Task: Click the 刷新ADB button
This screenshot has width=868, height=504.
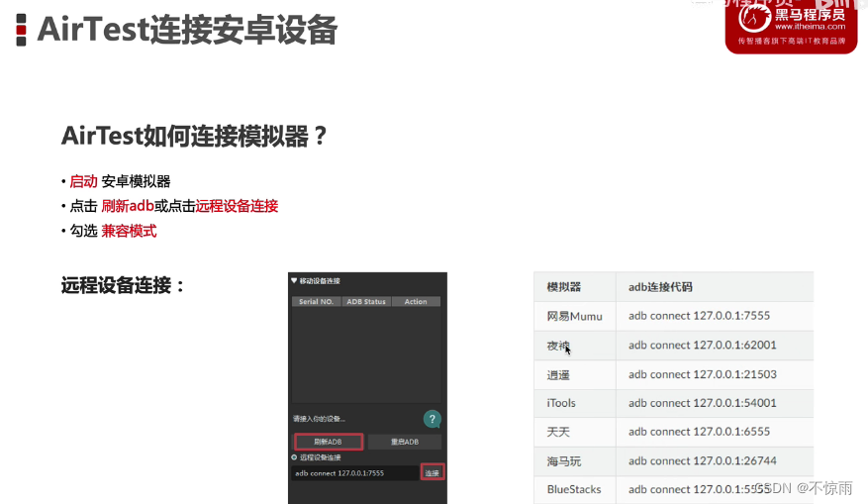Action: 329,442
